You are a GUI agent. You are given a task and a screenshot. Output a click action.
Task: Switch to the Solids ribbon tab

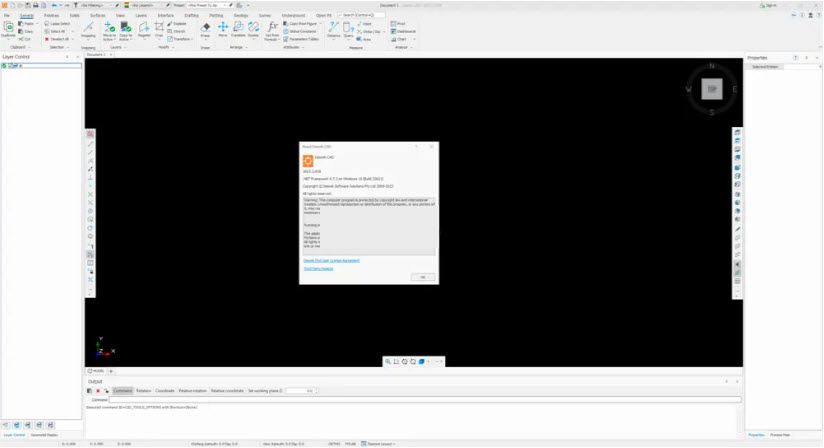(x=75, y=16)
